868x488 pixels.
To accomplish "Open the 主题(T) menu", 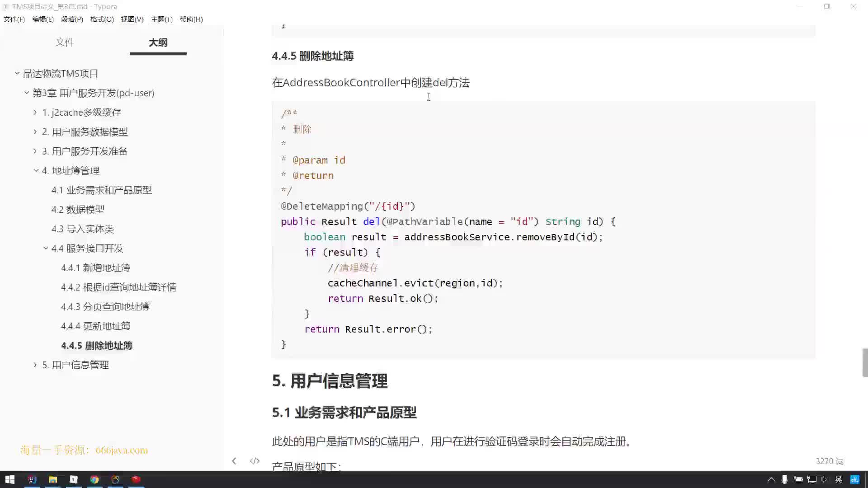I will (x=162, y=19).
